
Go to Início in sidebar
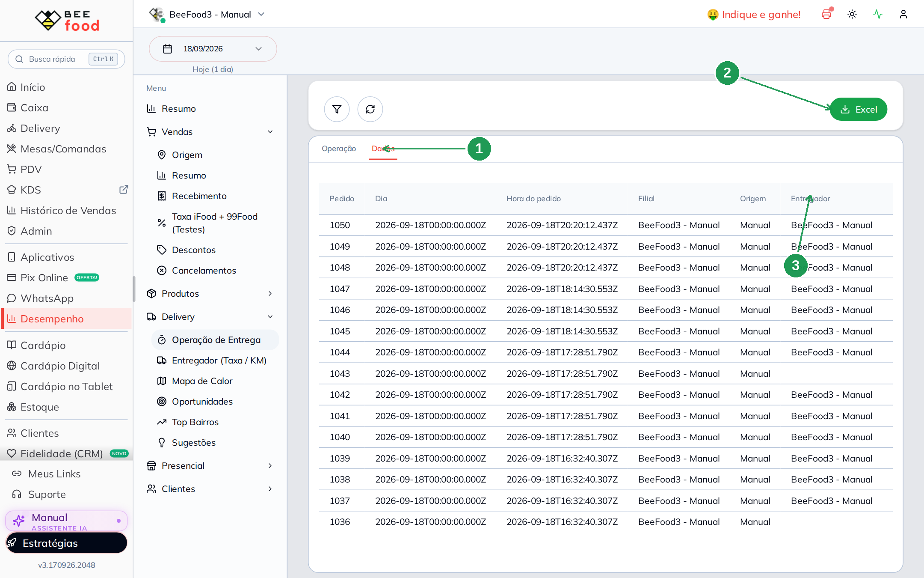click(x=66, y=87)
